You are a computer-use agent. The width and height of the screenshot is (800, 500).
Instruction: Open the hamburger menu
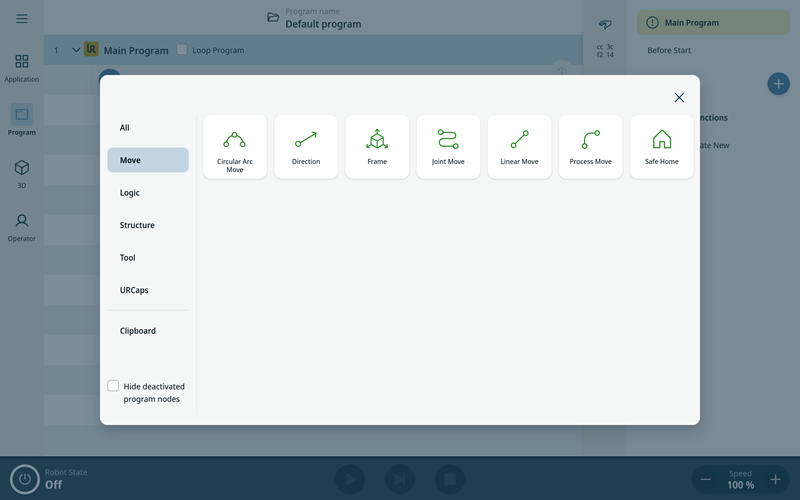22,18
